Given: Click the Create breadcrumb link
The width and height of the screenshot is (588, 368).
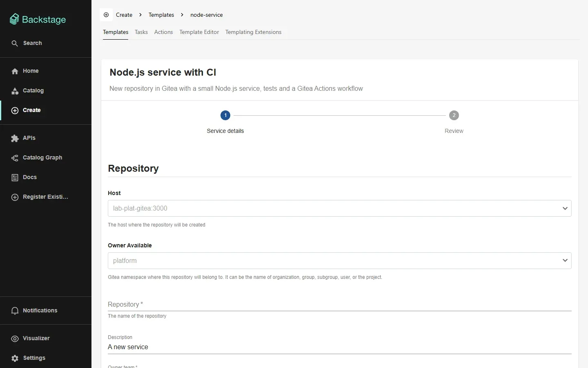Looking at the screenshot, I should pyautogui.click(x=124, y=15).
